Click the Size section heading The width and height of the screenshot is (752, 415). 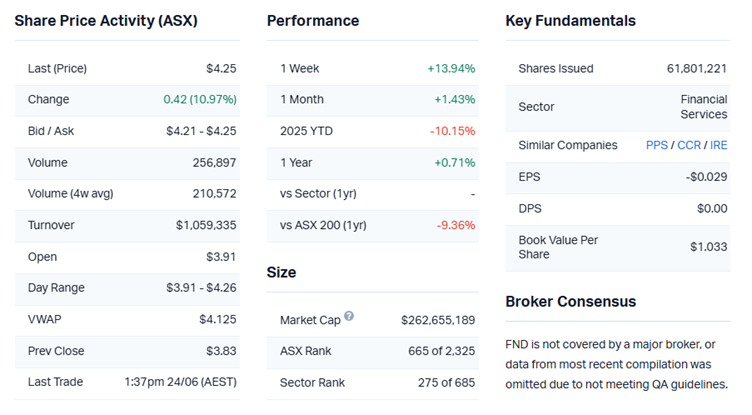coord(281,272)
